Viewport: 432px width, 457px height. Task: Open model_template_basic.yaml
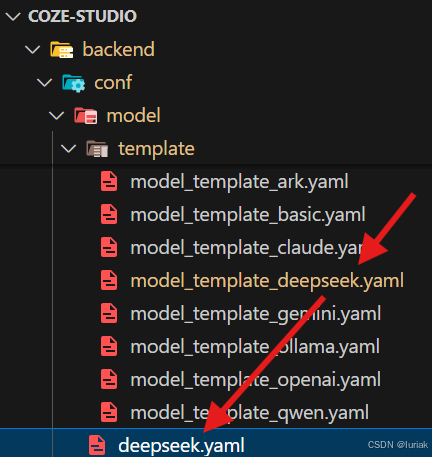click(x=248, y=215)
